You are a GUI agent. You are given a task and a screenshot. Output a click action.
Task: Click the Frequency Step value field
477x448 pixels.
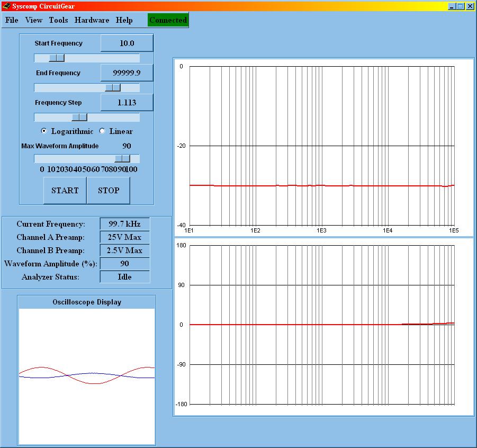click(127, 103)
